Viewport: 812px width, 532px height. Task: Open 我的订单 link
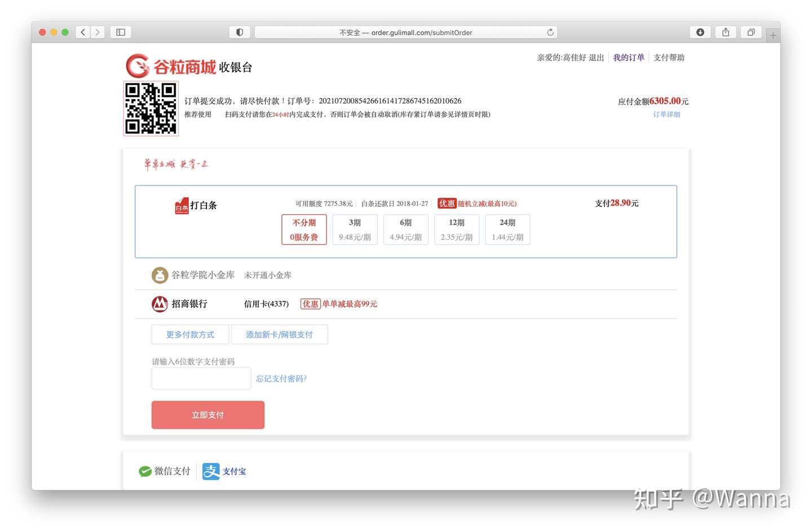coord(629,57)
